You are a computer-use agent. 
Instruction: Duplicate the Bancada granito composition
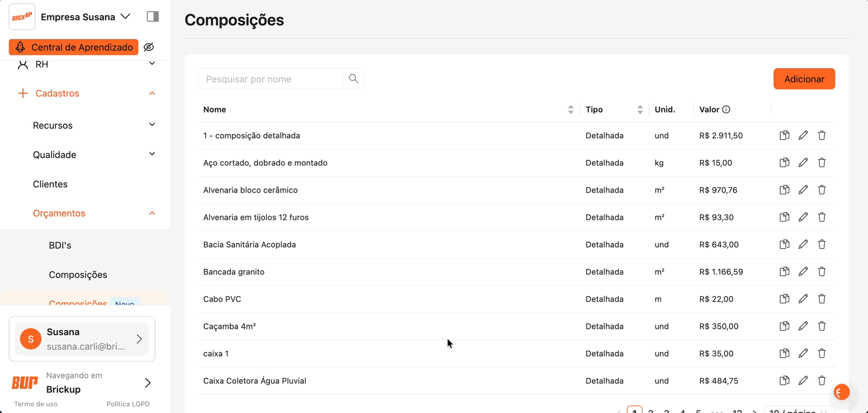pos(784,272)
